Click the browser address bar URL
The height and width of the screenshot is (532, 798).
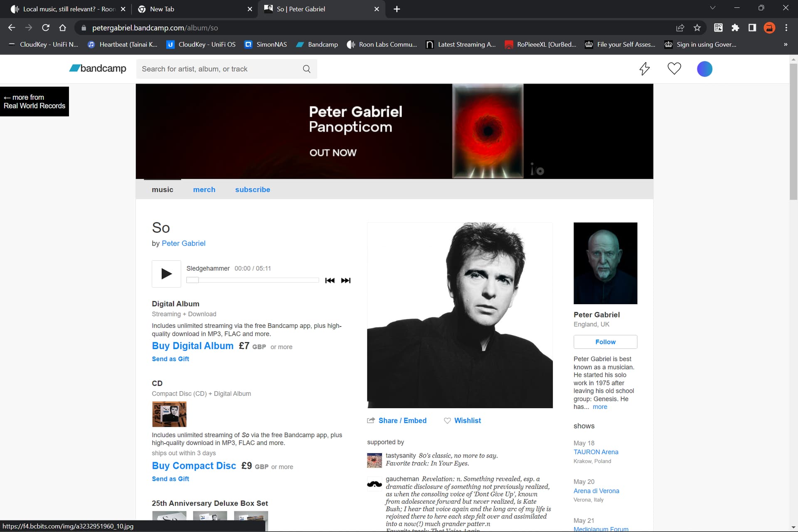(155, 28)
